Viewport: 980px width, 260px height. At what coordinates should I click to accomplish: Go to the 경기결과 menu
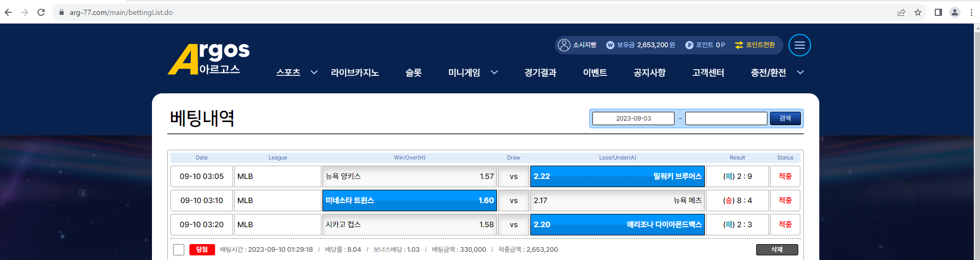[540, 73]
